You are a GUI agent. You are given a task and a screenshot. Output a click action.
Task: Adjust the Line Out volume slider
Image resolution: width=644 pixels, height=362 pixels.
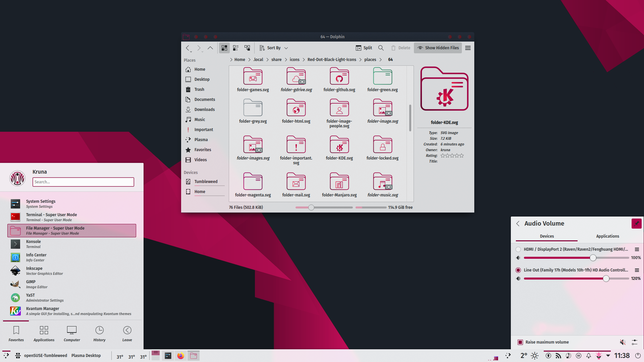576,279
